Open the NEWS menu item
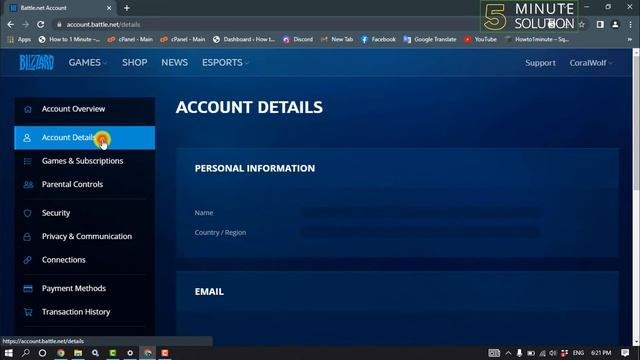Screen dimensions: 640x360 tap(174, 62)
